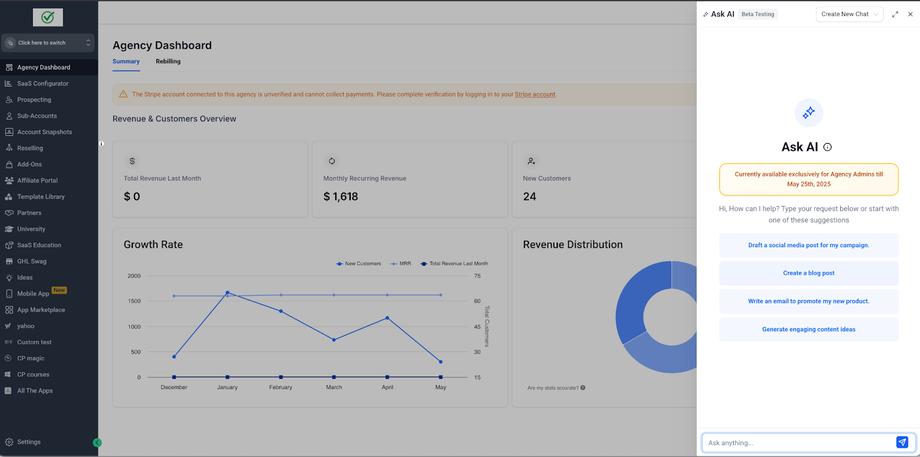
Task: Open the SaaS Configurator sidebar icon
Action: click(9, 83)
